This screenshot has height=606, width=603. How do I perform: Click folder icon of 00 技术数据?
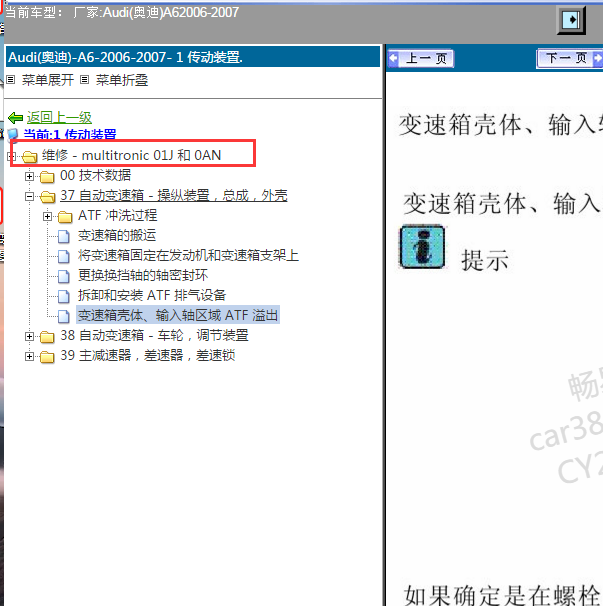(x=47, y=176)
